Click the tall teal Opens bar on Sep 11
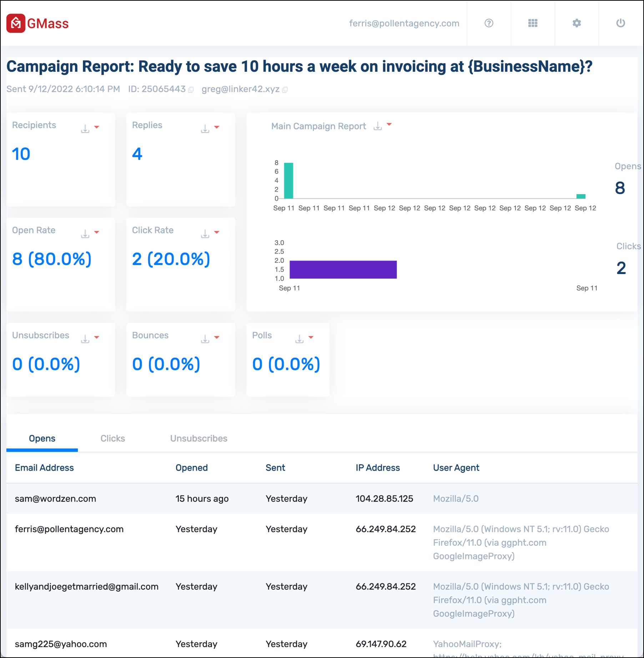Screen dimensions: 644x658 point(288,181)
